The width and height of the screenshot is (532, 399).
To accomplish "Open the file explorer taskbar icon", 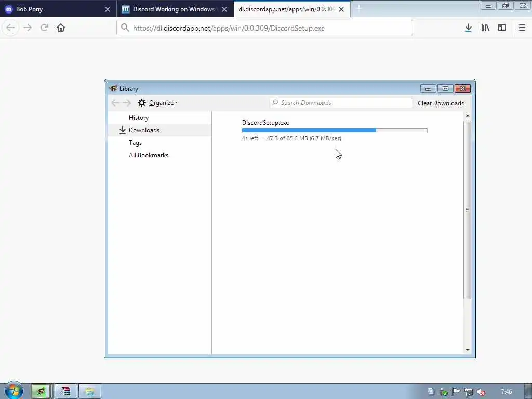I will [89, 392].
